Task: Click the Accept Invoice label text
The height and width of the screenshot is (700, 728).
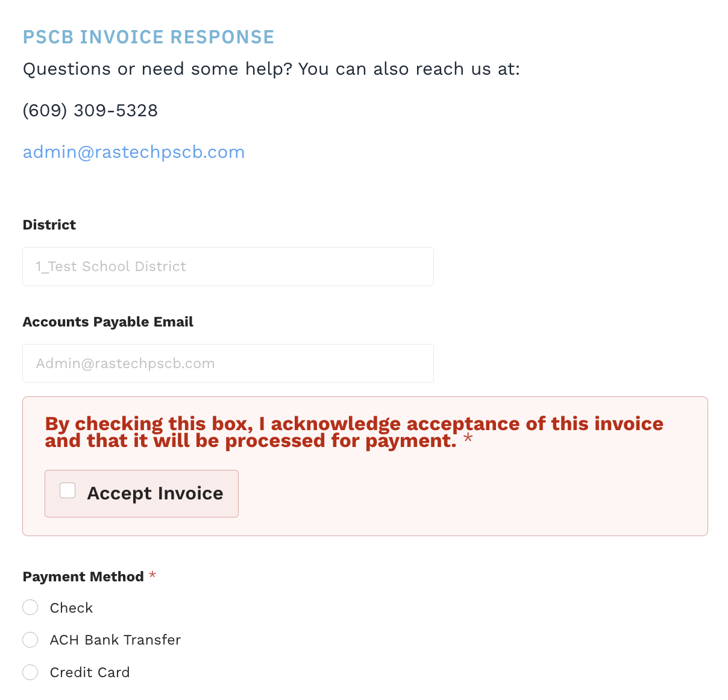Action: [155, 493]
